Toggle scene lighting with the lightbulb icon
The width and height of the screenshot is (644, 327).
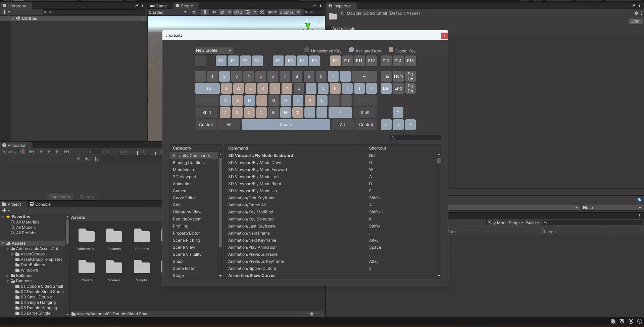(205, 12)
